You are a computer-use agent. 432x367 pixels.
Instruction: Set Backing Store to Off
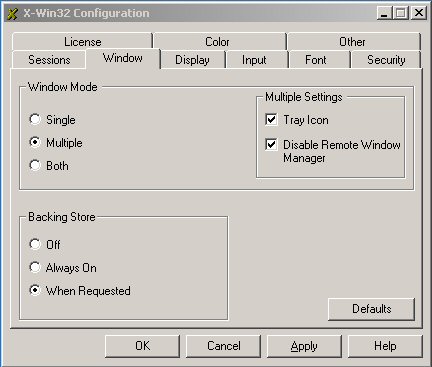pos(45,244)
